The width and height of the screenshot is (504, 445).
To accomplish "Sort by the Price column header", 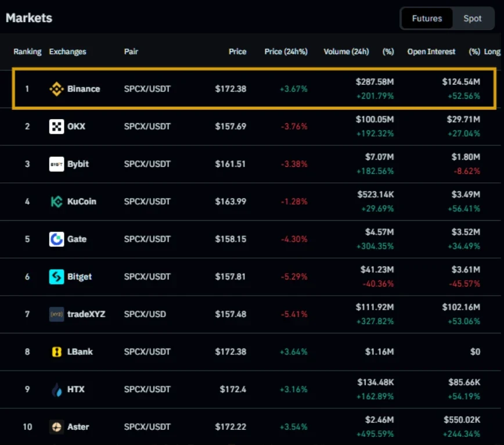I will point(237,52).
